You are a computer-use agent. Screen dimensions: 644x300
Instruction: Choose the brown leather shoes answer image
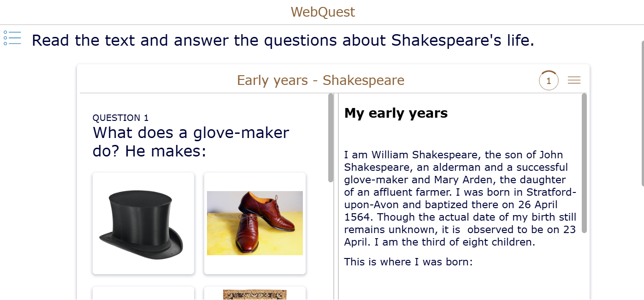click(255, 223)
